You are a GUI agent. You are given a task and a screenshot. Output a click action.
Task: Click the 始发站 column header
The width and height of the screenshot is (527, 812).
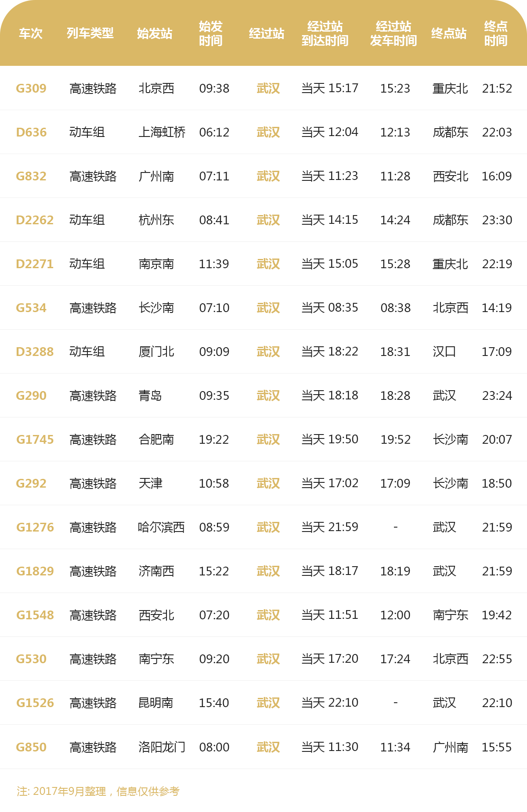pyautogui.click(x=155, y=33)
